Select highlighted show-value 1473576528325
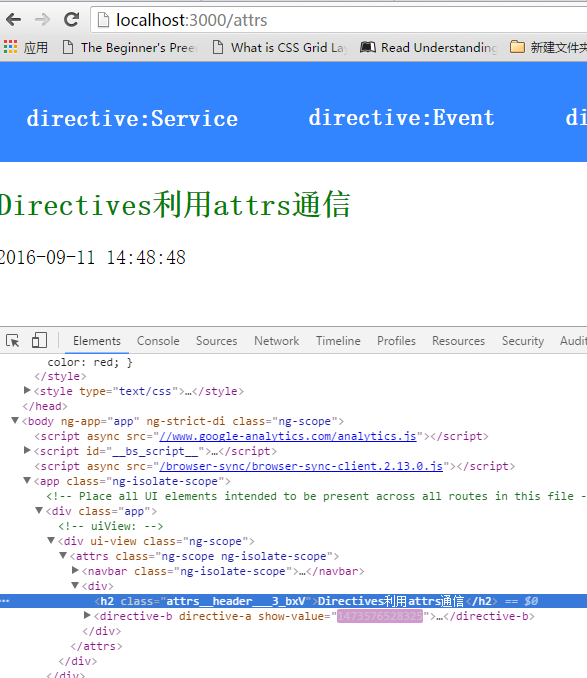 click(x=380, y=616)
